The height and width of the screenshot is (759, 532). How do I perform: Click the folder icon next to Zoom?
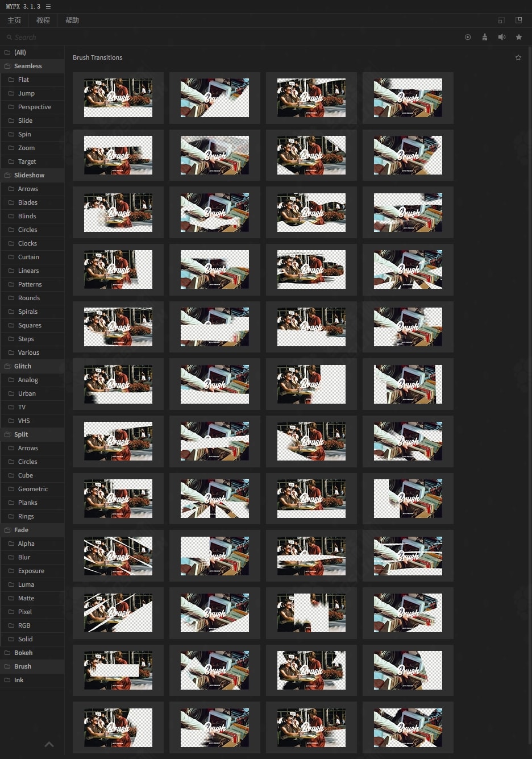click(x=11, y=148)
